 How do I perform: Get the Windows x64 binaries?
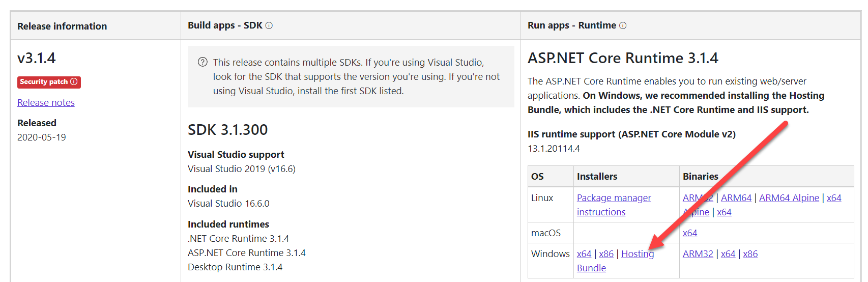pos(728,254)
